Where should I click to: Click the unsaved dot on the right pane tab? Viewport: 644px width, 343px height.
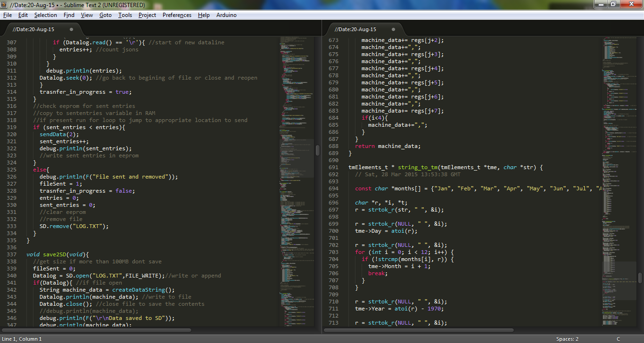394,29
